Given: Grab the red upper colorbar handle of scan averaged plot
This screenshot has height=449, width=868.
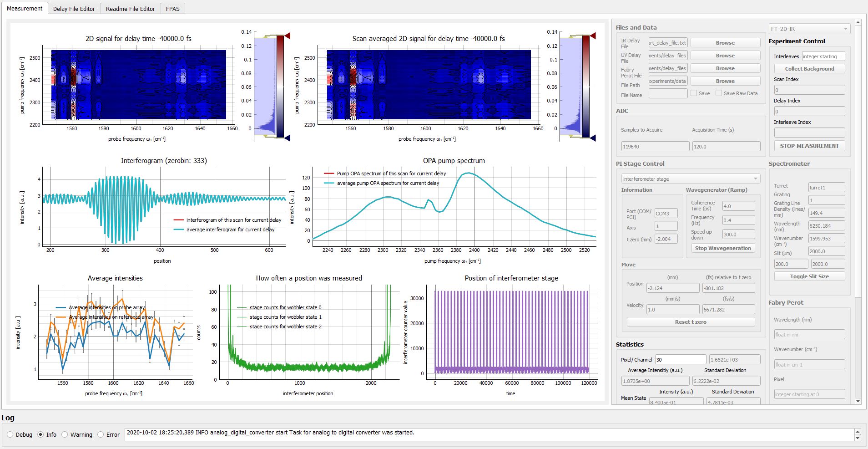Looking at the screenshot, I should 593,36.
